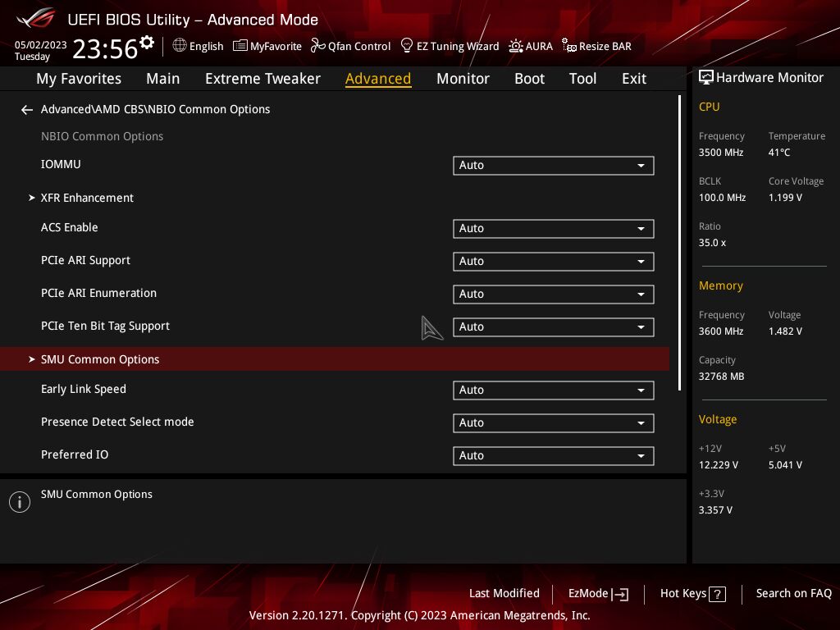Switch to the Tool tab
Image resolution: width=840 pixels, height=630 pixels.
pyautogui.click(x=583, y=79)
